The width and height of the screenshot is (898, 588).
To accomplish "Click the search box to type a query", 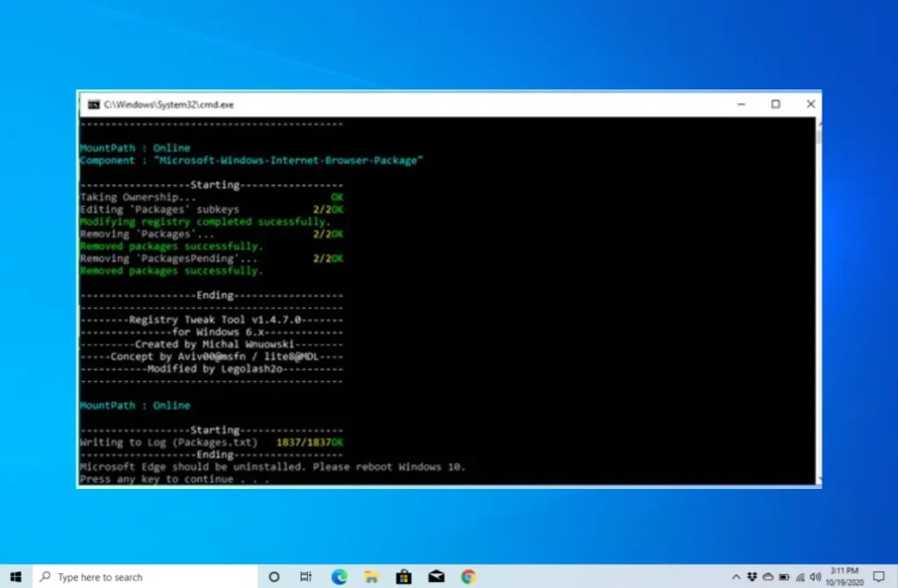I will click(132, 577).
